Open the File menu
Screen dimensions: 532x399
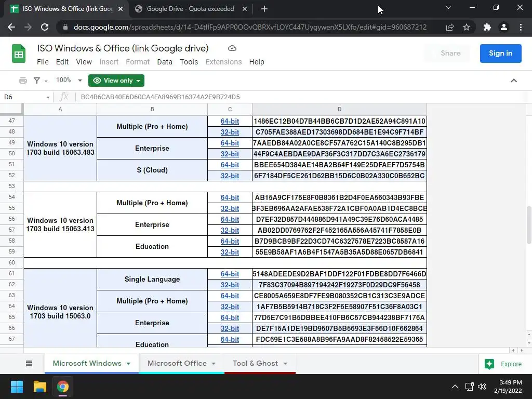coord(43,62)
